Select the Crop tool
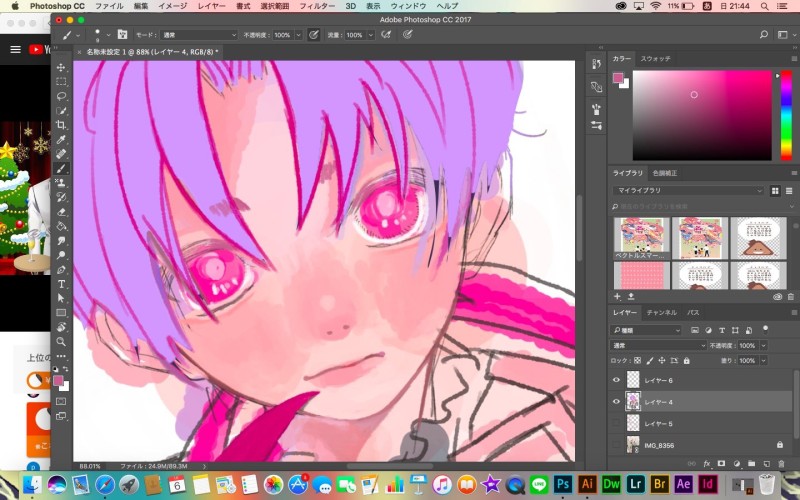Screen dimensions: 800x500 (x=61, y=125)
